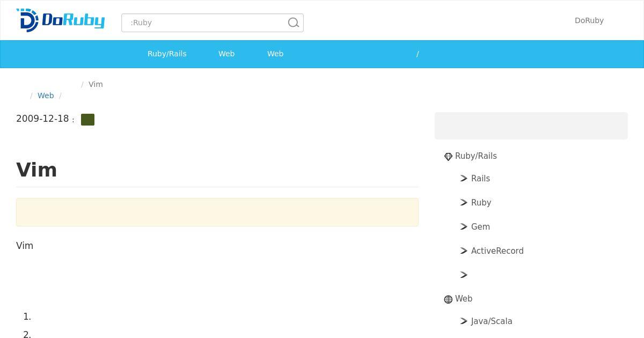
Task: Click the arrow icon beside Ruby
Action: [x=464, y=203]
